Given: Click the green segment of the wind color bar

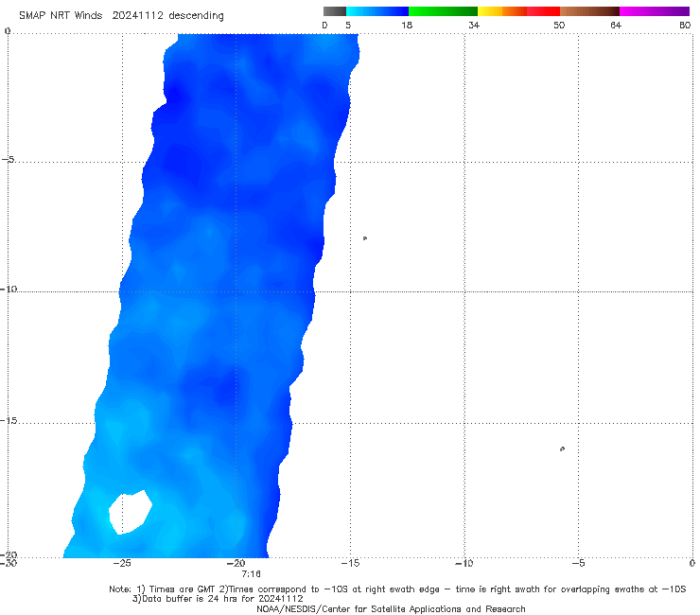Looking at the screenshot, I should [443, 11].
